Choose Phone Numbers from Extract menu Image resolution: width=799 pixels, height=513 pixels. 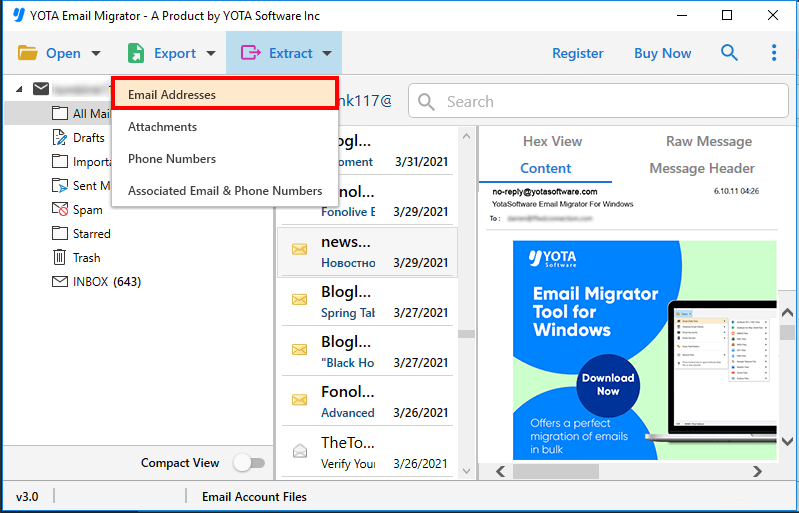point(224,159)
